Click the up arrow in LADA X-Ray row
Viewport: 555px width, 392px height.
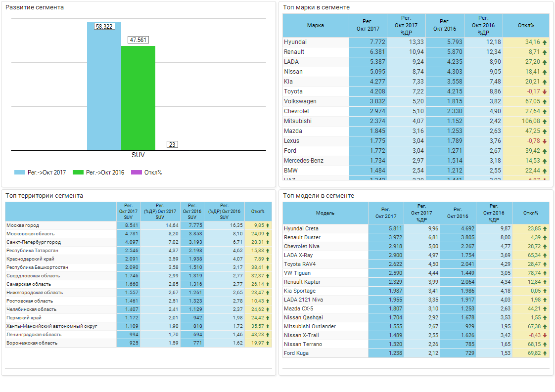545,256
